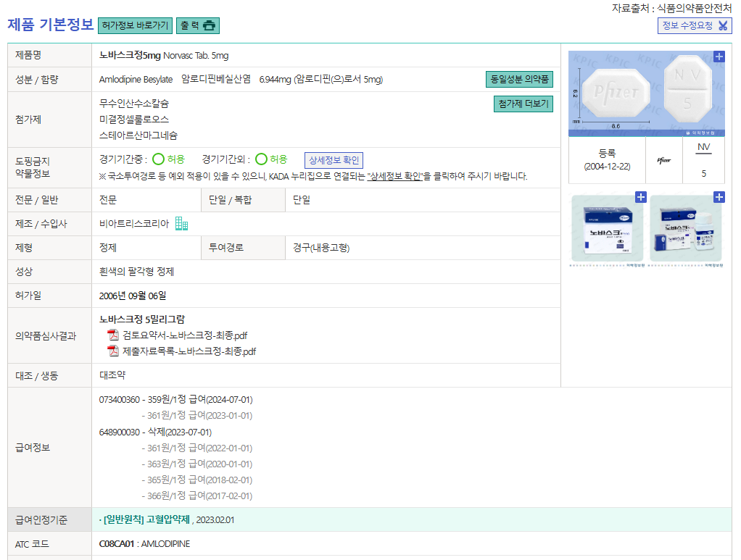The image size is (741, 560).
Task: Click 허가일 value 2006년 09월 06일
Action: tap(133, 296)
